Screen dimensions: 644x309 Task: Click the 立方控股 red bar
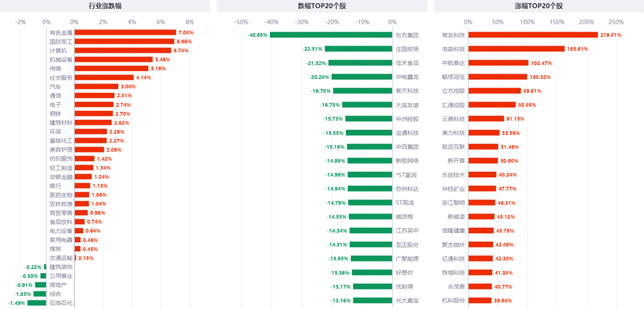495,91
